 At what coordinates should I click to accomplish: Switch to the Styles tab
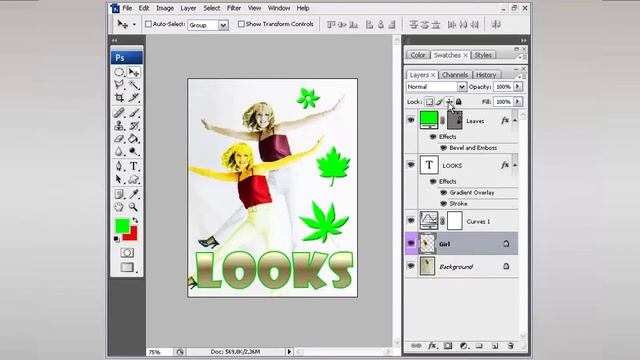[483, 55]
